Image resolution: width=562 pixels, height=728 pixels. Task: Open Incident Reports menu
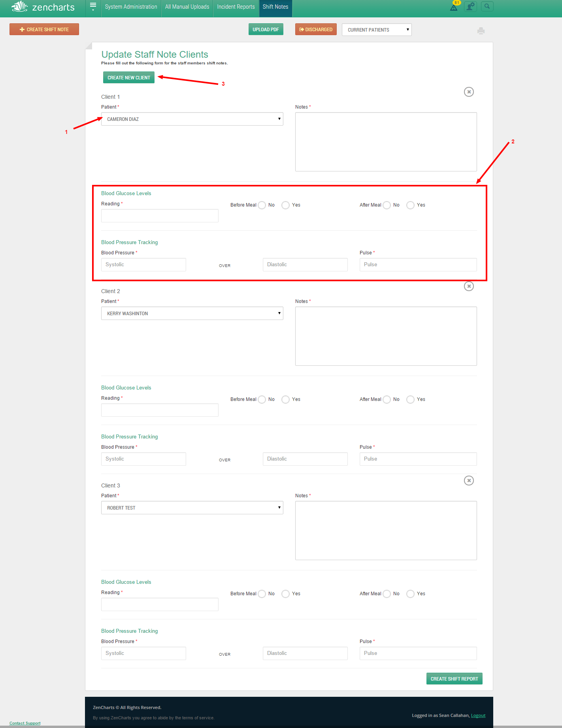click(236, 7)
